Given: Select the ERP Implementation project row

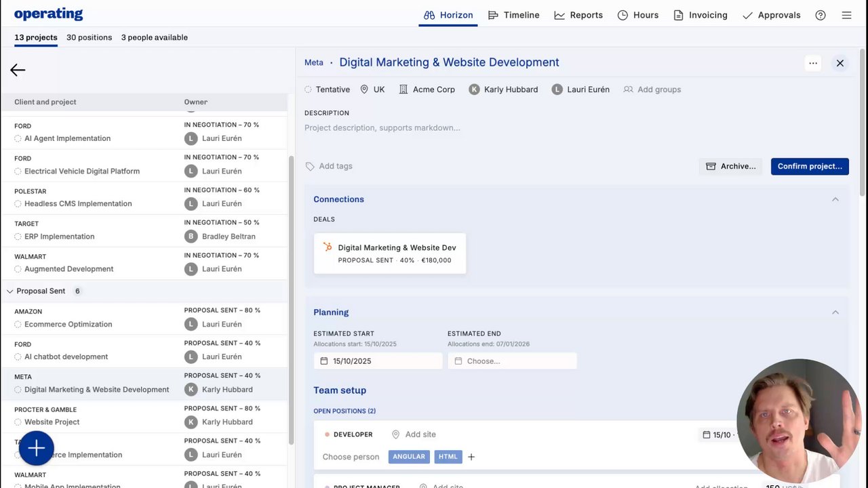Looking at the screenshot, I should coord(144,230).
